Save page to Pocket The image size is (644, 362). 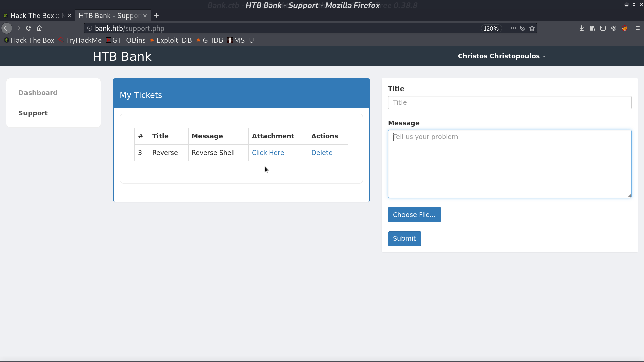point(523,28)
